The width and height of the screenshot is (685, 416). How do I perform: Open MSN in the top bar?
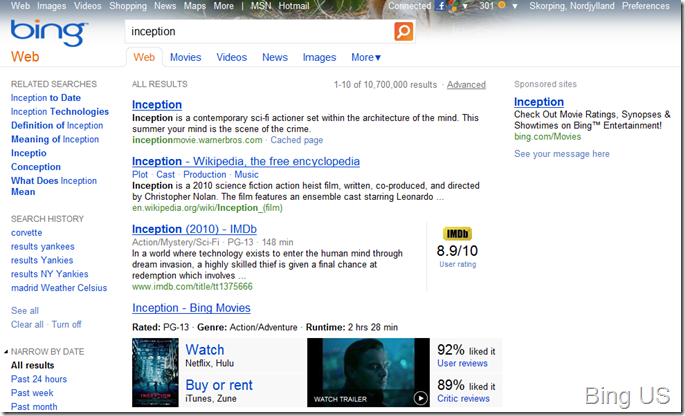click(x=261, y=6)
